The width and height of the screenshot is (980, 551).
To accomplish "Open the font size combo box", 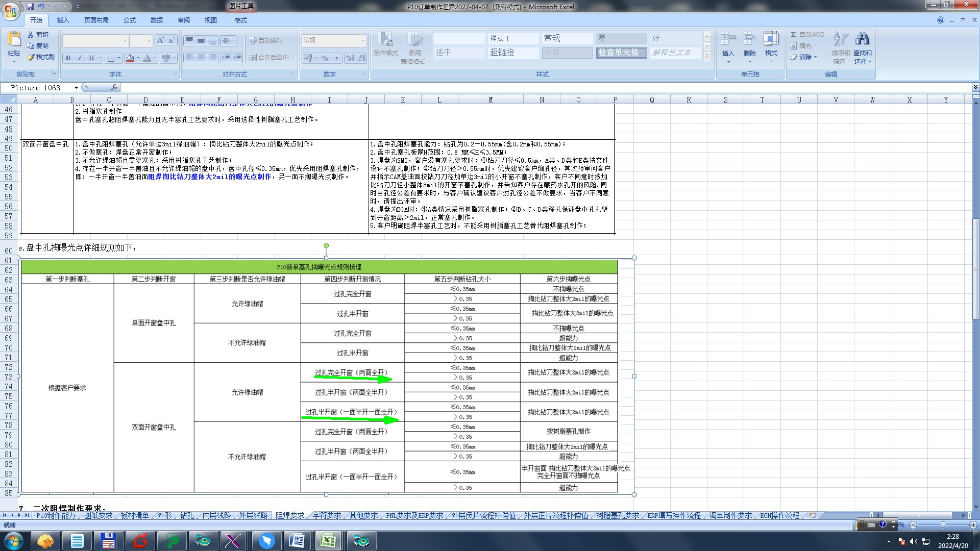I will click(141, 40).
